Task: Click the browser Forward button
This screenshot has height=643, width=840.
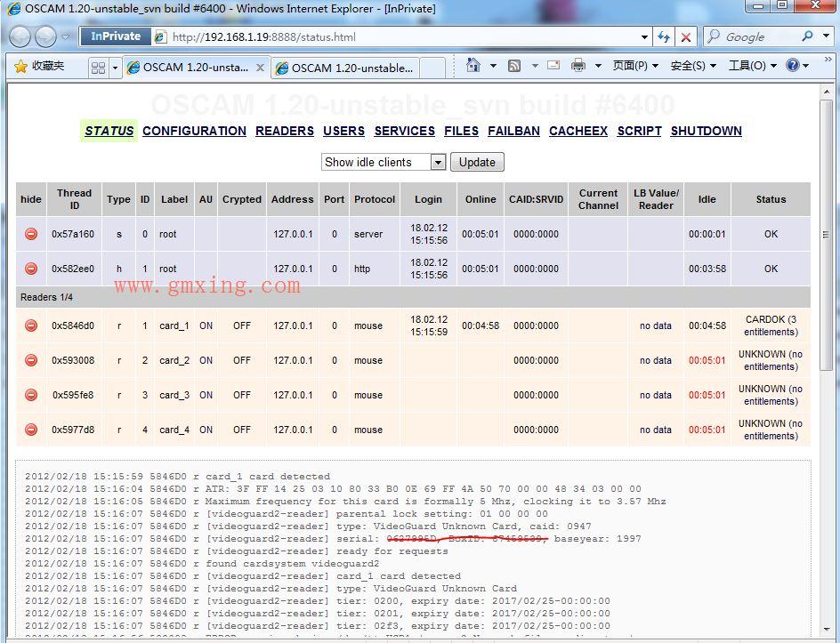Action: pos(45,37)
